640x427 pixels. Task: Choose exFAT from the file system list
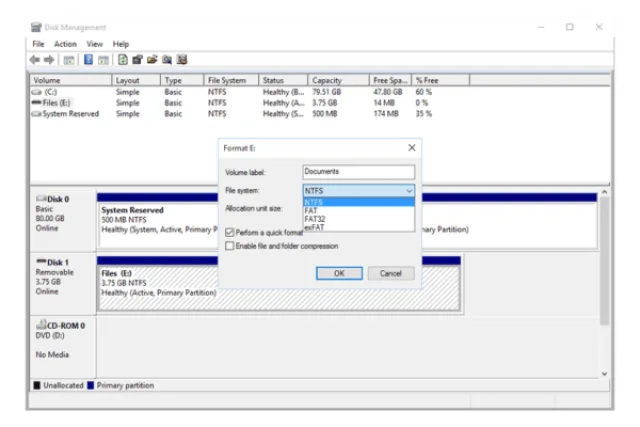tap(358, 227)
